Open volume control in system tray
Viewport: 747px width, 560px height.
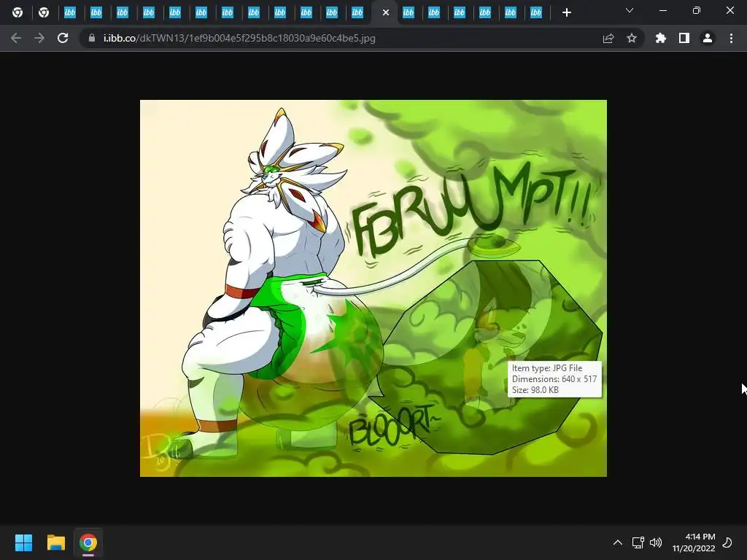click(x=656, y=542)
